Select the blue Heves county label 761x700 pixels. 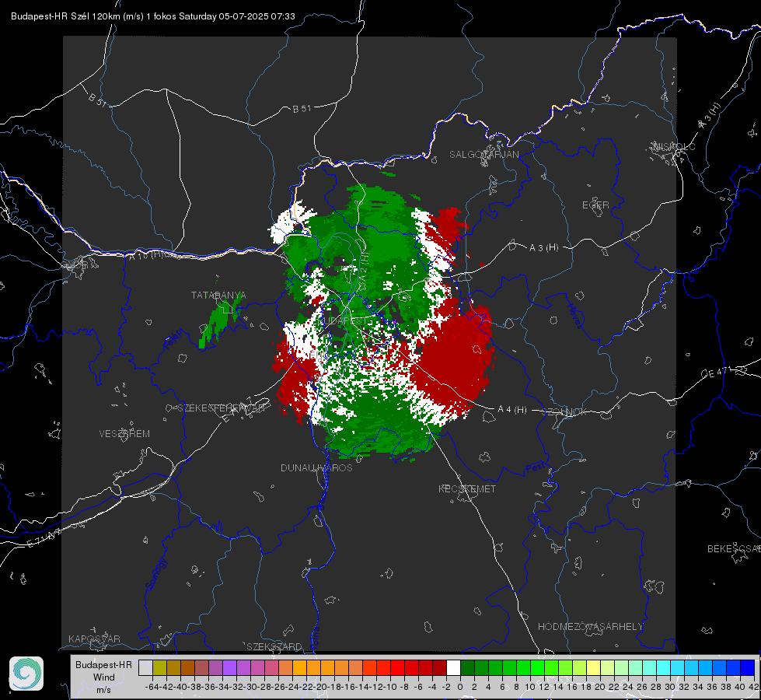574,316
